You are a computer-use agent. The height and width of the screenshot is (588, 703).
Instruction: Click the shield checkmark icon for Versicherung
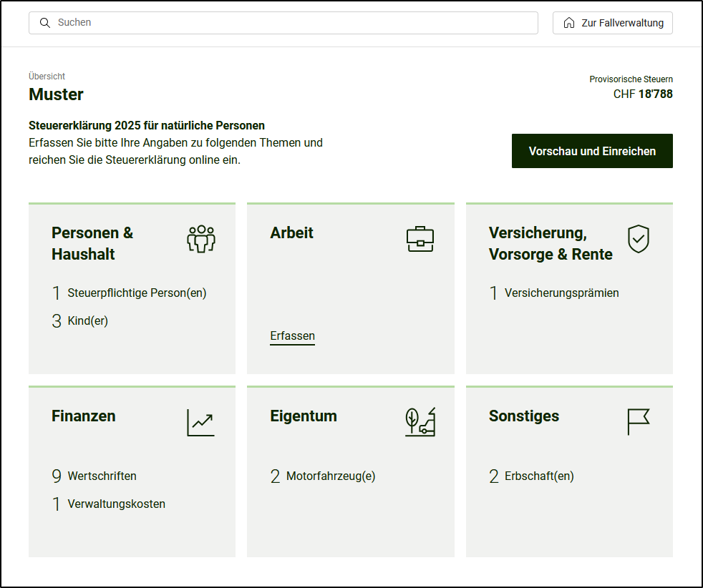[x=638, y=239]
